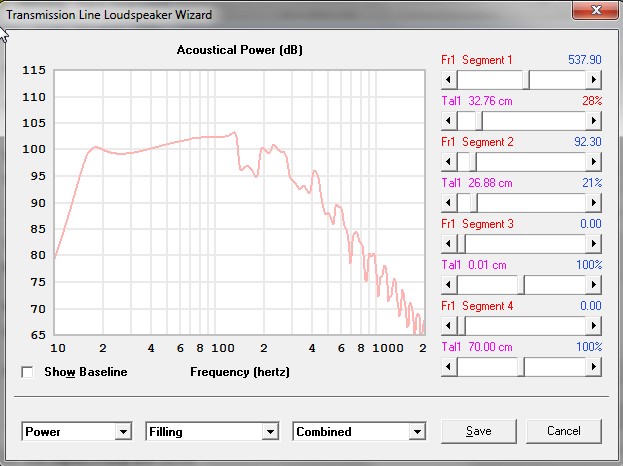
Task: Click the acoustical power response curve plot
Action: point(240,203)
